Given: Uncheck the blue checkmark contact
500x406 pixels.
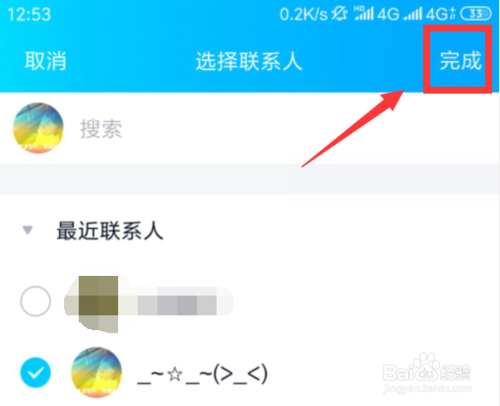Looking at the screenshot, I should click(35, 372).
